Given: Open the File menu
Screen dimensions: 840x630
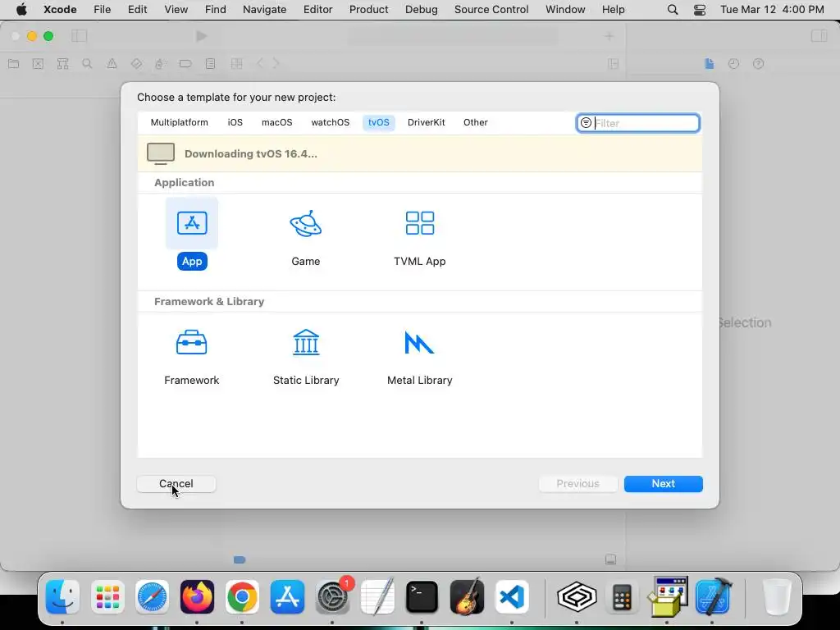Looking at the screenshot, I should (x=102, y=10).
